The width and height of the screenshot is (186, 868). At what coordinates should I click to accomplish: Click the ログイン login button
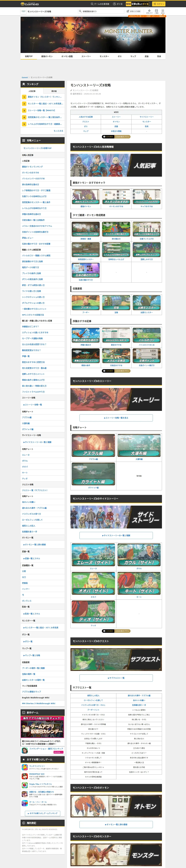[158, 4]
